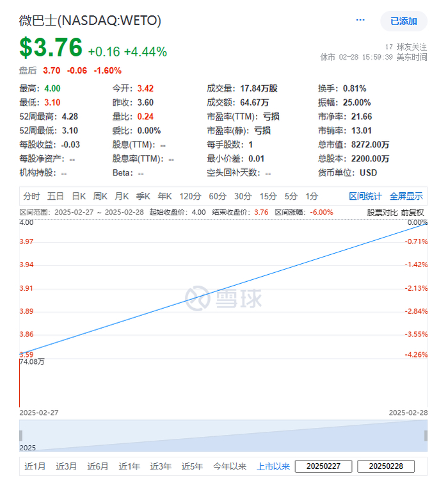Click the 换手 value 0.81%
448x483 pixels.
(355, 88)
